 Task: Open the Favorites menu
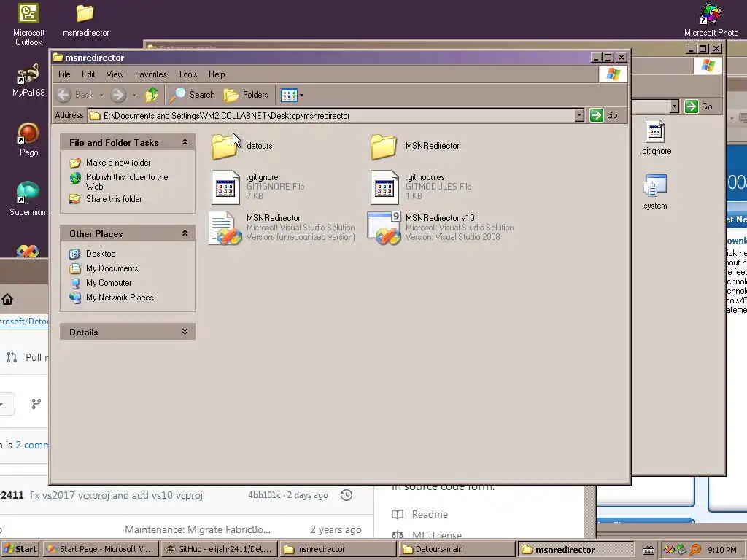(150, 74)
